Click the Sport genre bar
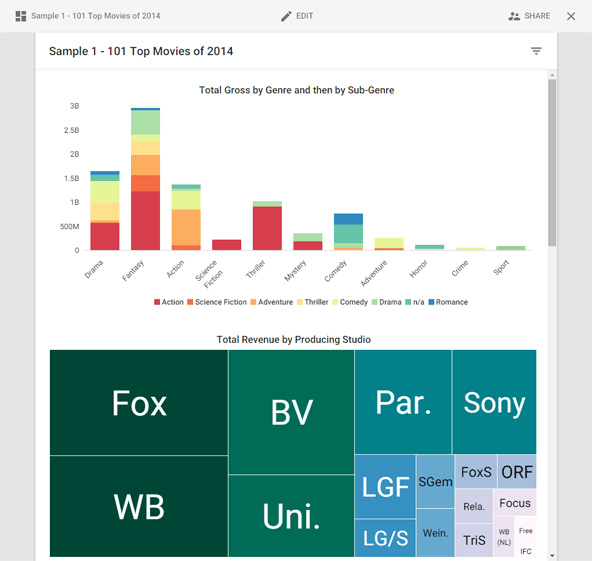This screenshot has width=592, height=561. coord(510,248)
